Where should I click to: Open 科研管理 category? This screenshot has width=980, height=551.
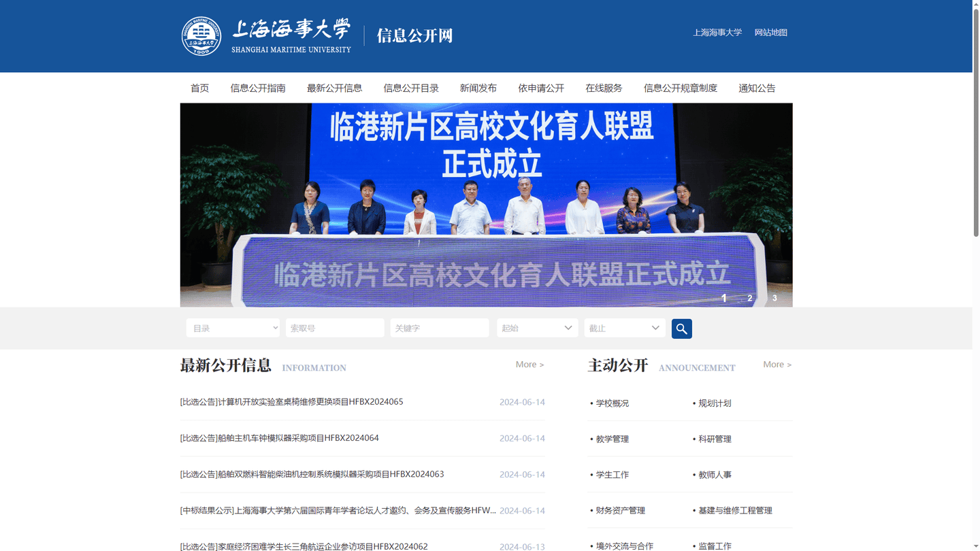(715, 439)
